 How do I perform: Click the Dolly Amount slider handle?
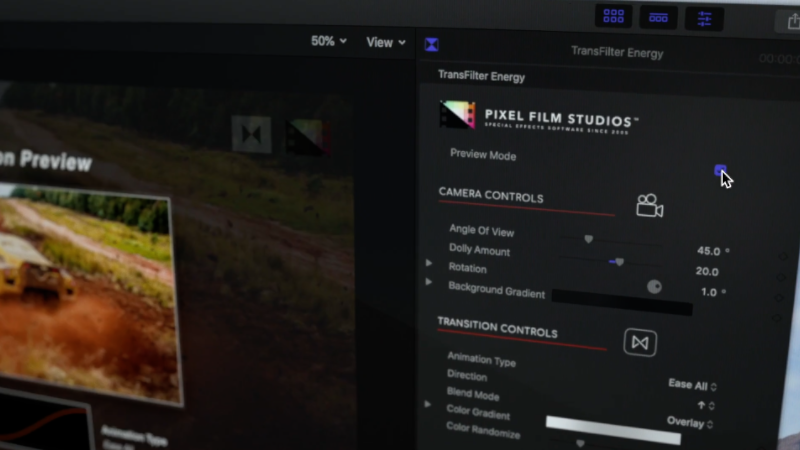point(619,262)
